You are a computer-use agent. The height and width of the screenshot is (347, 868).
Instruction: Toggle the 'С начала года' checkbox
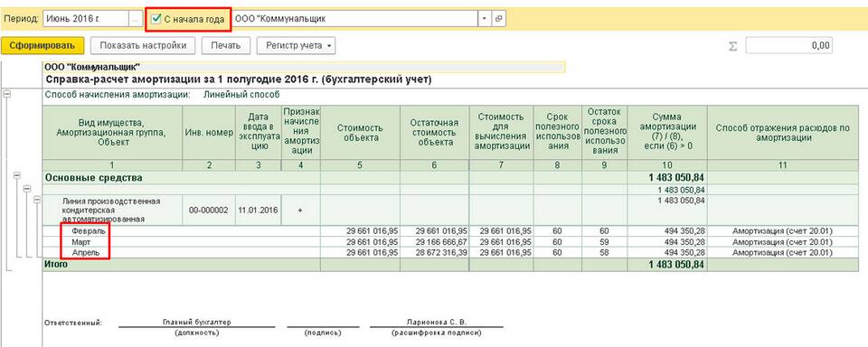click(157, 19)
